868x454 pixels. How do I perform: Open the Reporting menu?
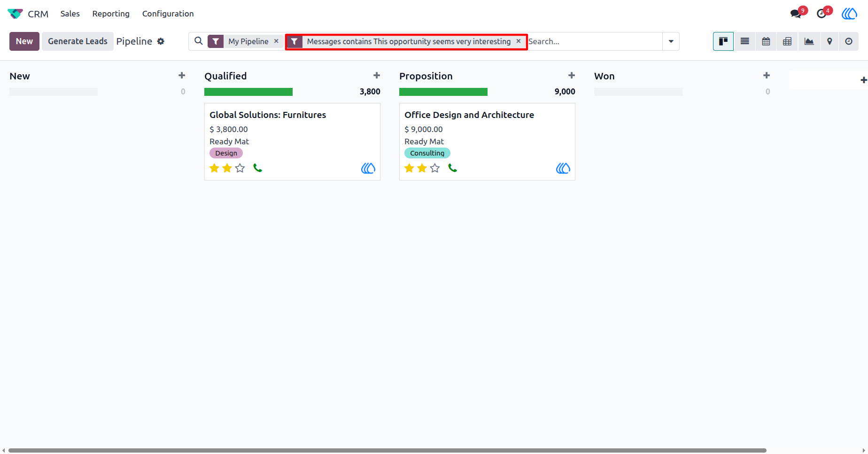[x=111, y=14]
